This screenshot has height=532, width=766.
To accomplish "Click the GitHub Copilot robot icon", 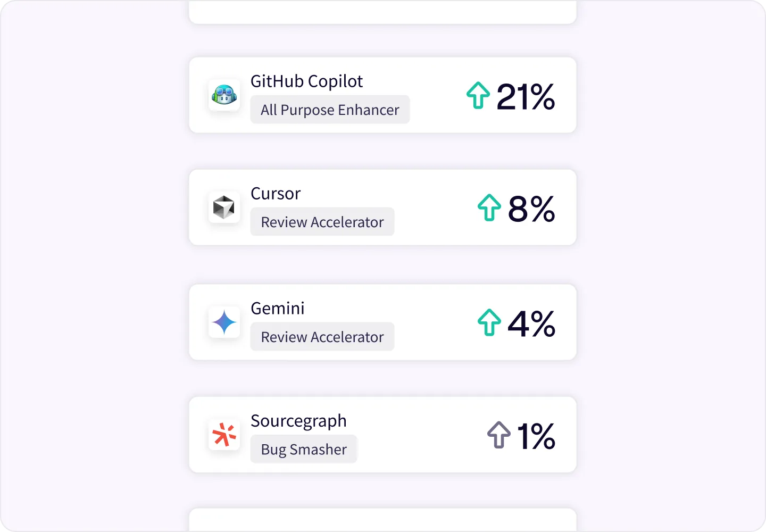I will (224, 95).
